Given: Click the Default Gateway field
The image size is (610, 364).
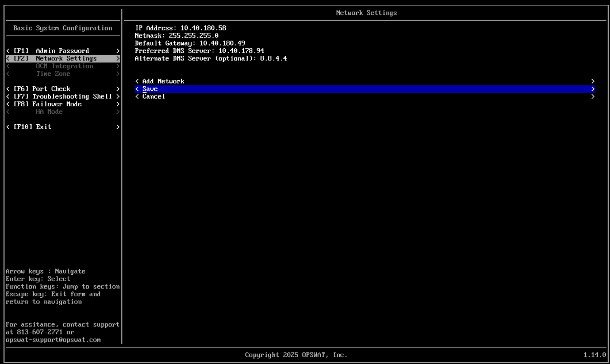Looking at the screenshot, I should tap(222, 43).
